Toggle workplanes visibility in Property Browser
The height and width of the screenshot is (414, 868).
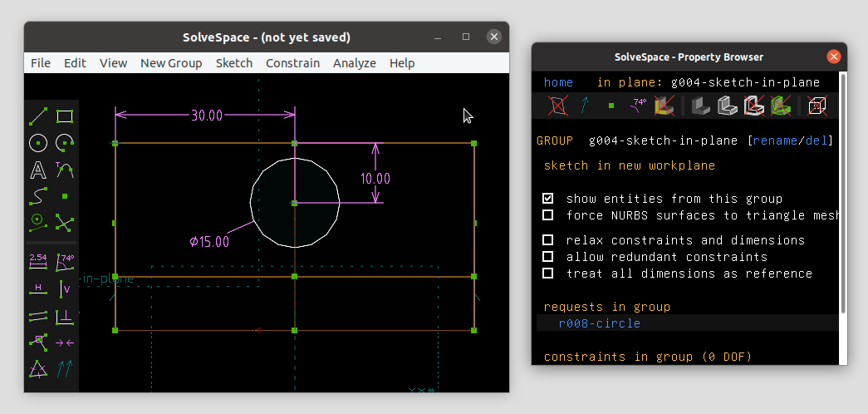[557, 106]
